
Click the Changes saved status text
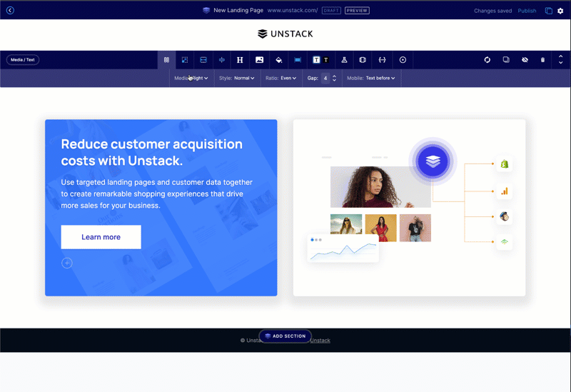coord(492,11)
